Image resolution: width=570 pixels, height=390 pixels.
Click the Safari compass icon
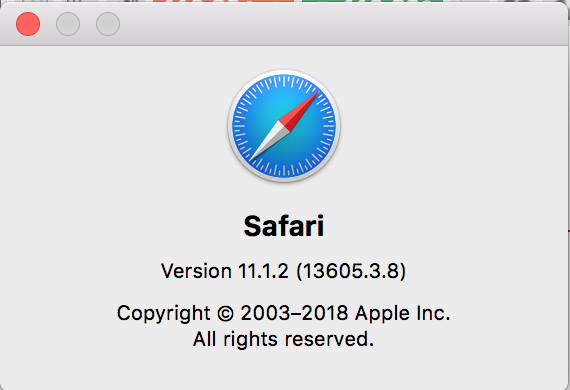[284, 126]
